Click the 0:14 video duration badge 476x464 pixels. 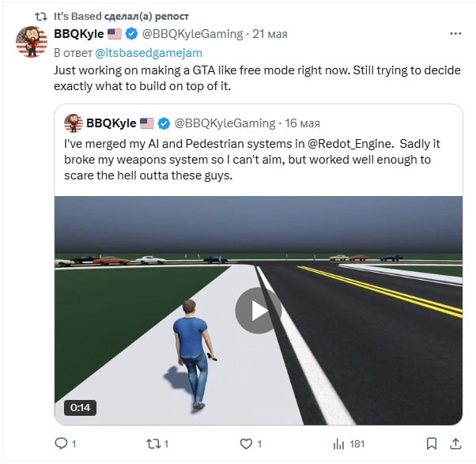(80, 408)
